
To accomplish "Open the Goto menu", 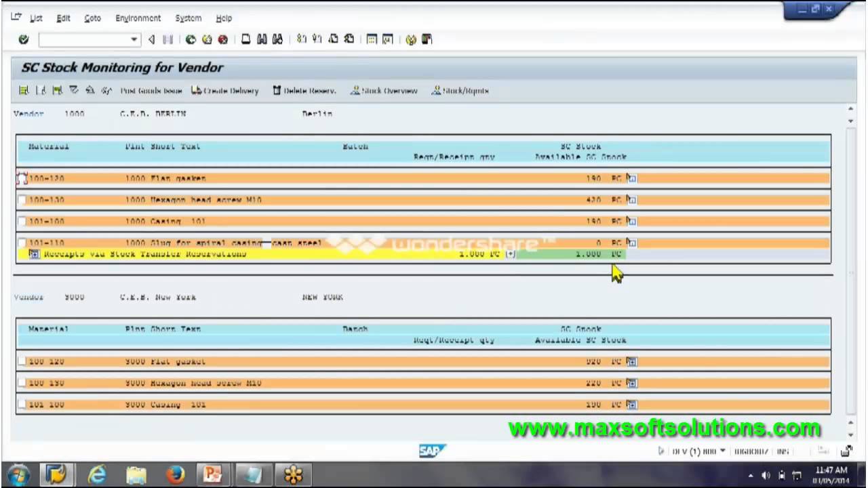I will point(92,18).
